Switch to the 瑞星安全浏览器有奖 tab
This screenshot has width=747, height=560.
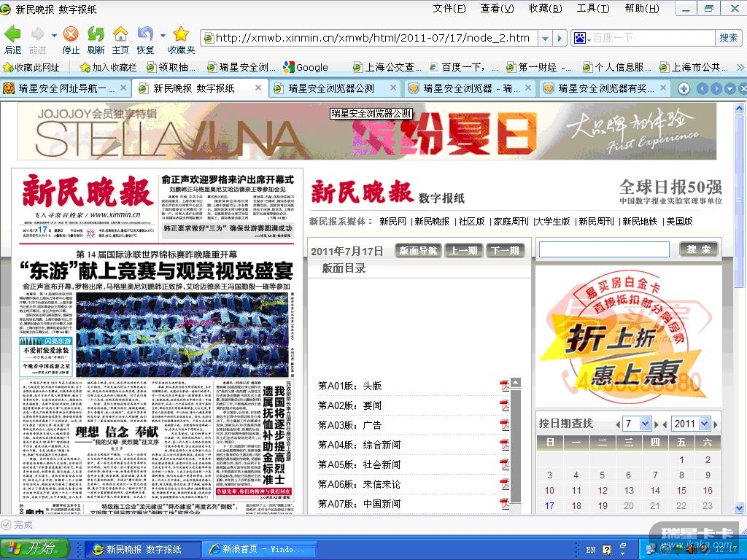click(x=605, y=88)
